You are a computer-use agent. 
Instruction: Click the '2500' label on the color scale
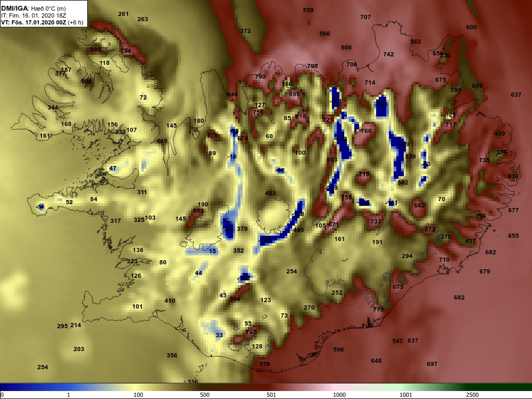[472, 395]
